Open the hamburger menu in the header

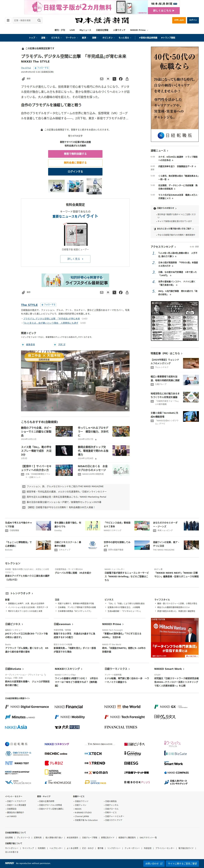[8, 20]
